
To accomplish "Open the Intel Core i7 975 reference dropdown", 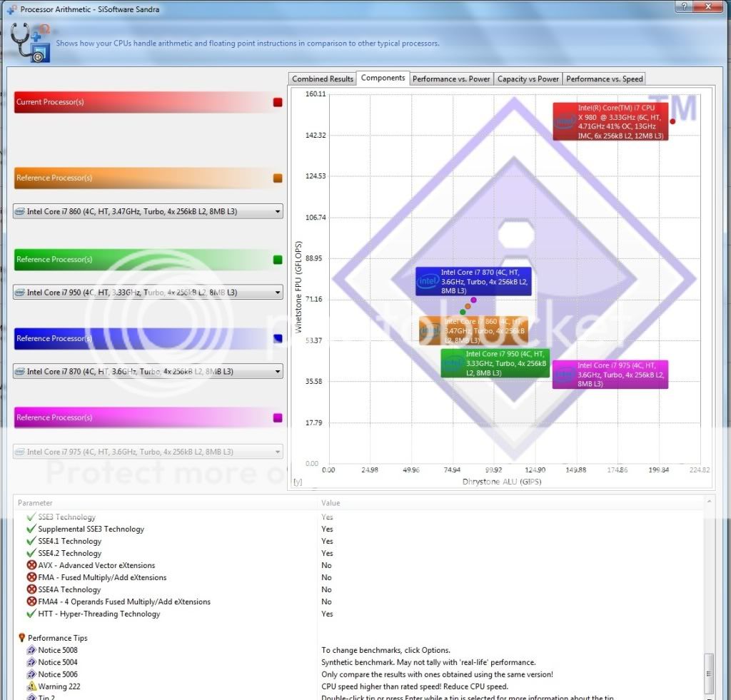I will pos(148,452).
